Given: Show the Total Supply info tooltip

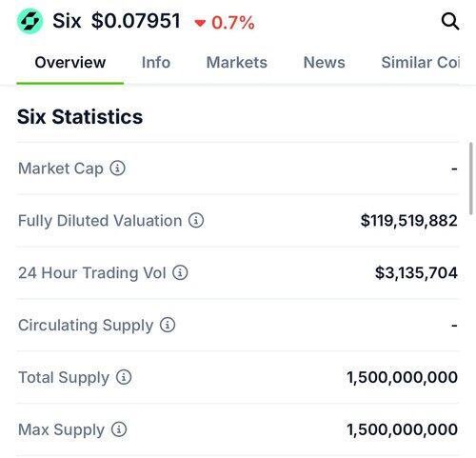Looking at the screenshot, I should coord(124,377).
